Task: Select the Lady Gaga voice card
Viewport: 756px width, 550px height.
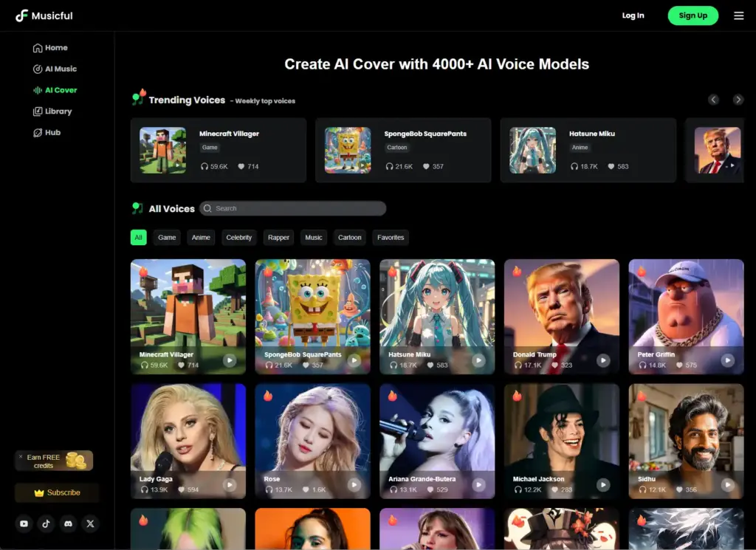Action: [188, 441]
